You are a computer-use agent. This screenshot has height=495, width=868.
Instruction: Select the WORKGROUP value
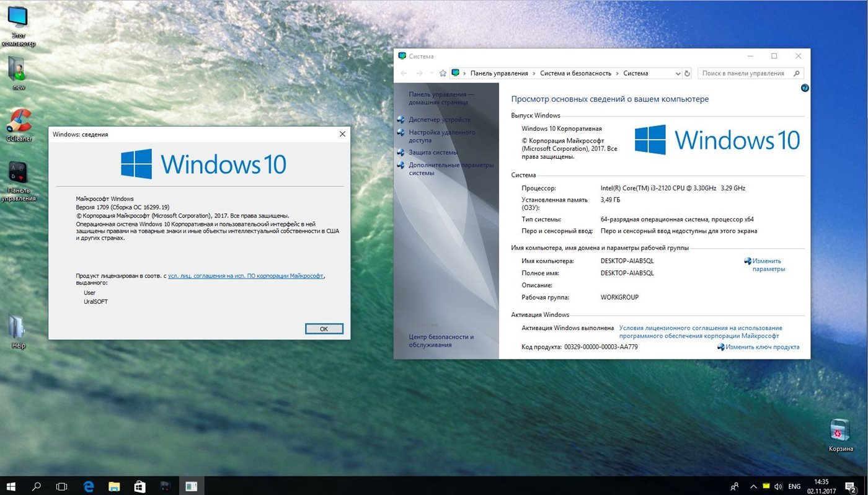click(x=619, y=297)
